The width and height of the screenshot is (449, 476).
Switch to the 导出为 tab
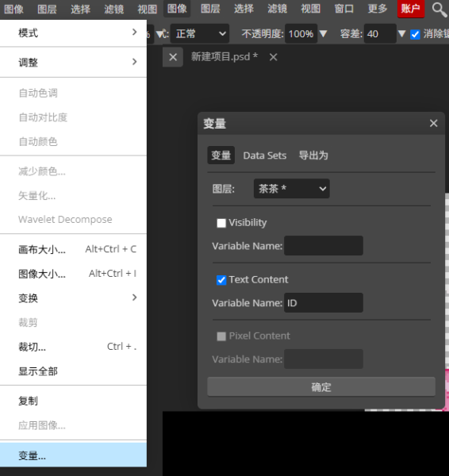[x=313, y=155]
